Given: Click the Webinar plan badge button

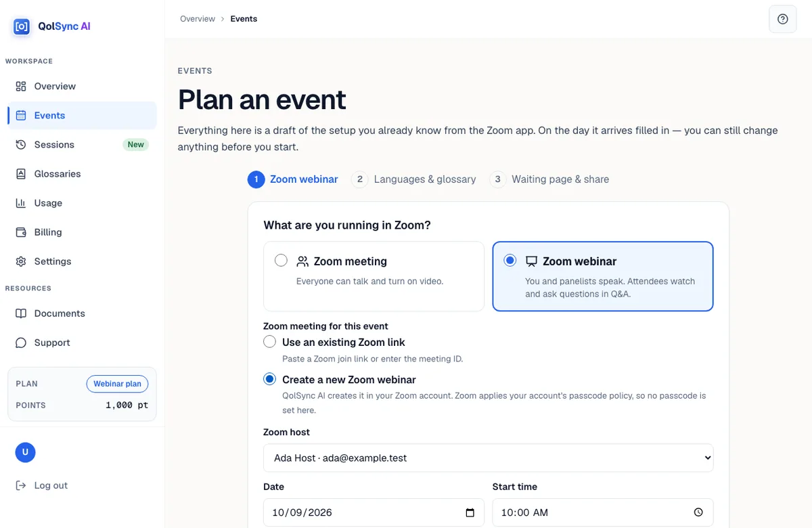Looking at the screenshot, I should (x=117, y=384).
